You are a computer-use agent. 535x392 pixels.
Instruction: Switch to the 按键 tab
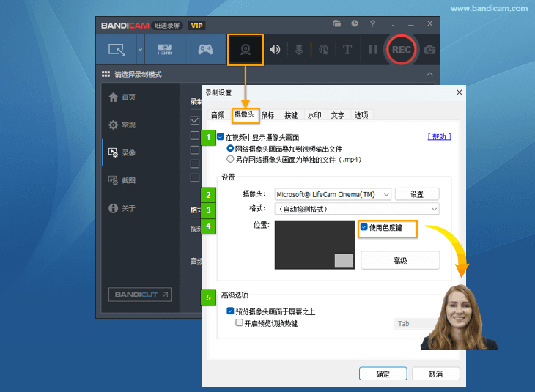coord(291,115)
